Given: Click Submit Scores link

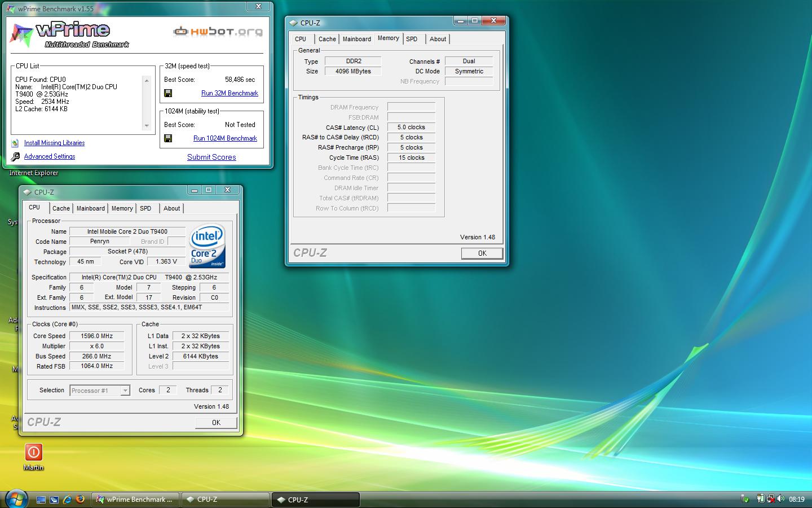Looking at the screenshot, I should 211,157.
